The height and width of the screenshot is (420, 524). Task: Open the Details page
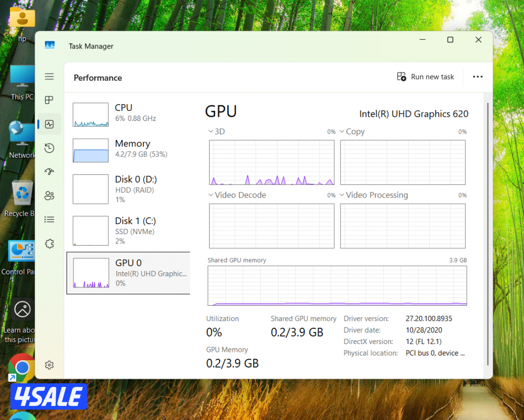pos(49,219)
